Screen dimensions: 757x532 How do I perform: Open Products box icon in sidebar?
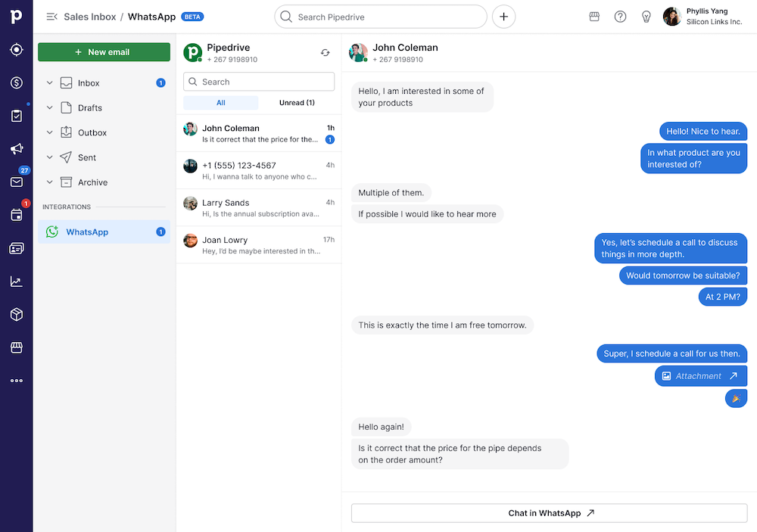(17, 314)
